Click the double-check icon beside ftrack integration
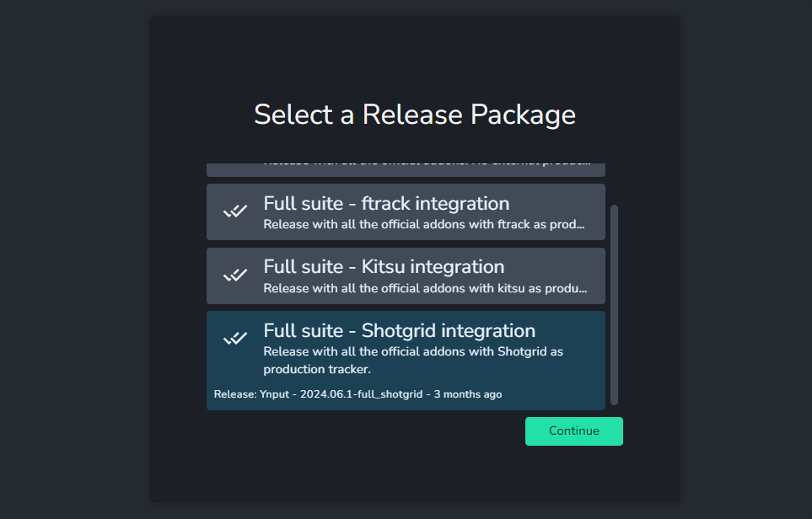 [235, 211]
